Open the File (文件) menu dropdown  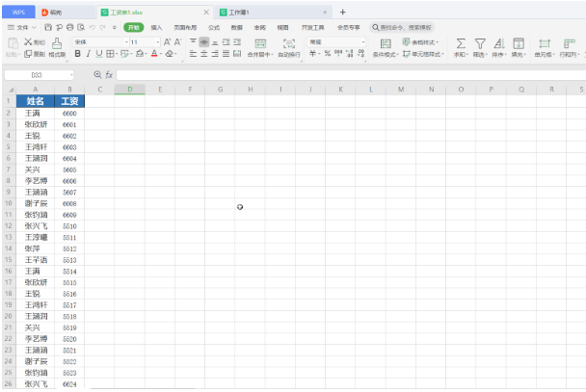coord(22,27)
